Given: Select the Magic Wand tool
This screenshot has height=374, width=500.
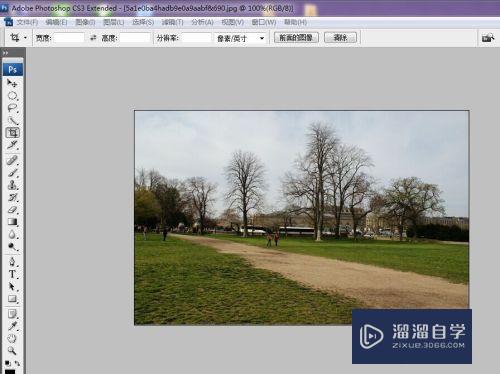Looking at the screenshot, I should (12, 120).
